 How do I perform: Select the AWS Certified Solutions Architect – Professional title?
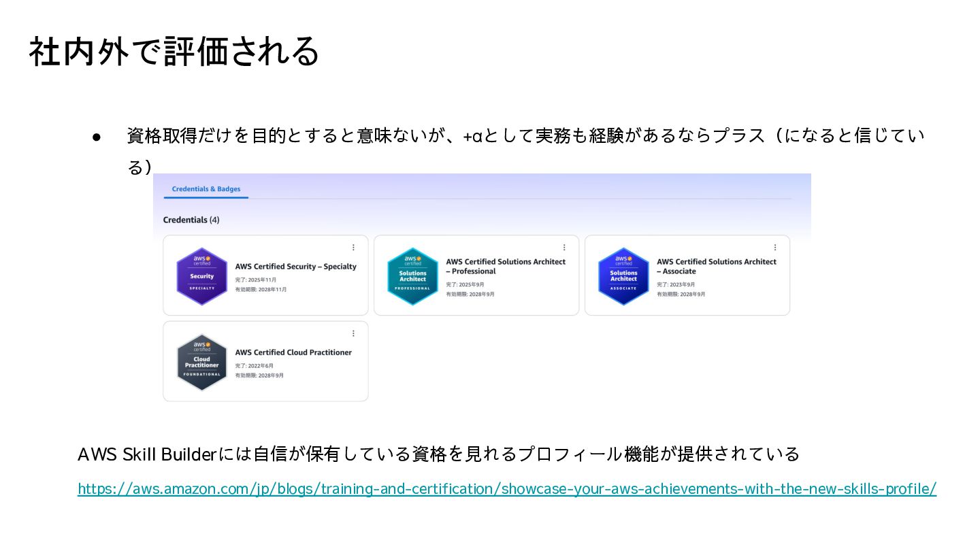pos(506,266)
